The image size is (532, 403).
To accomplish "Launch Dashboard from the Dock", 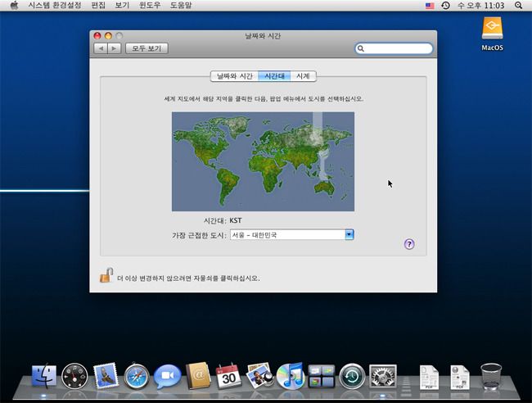I will [74, 376].
